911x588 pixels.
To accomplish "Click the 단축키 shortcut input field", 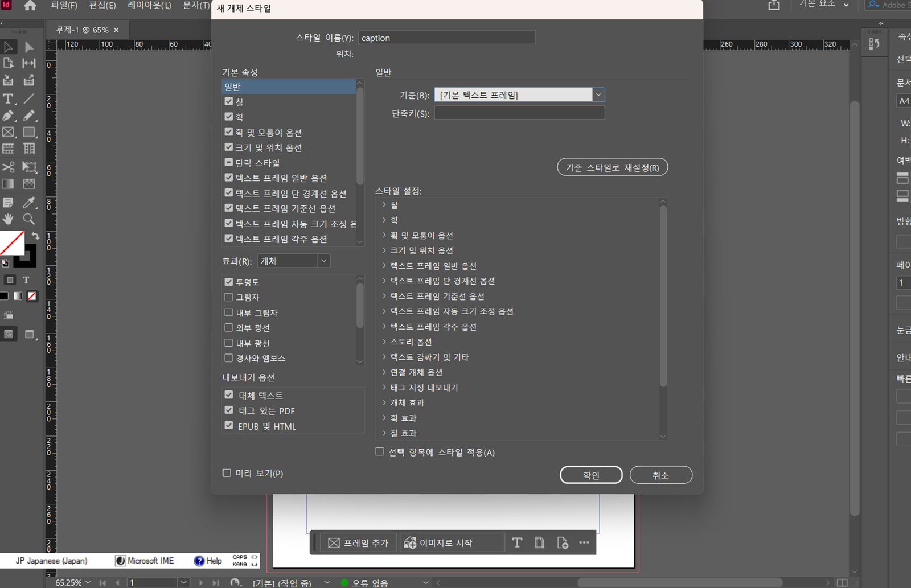I will (519, 113).
